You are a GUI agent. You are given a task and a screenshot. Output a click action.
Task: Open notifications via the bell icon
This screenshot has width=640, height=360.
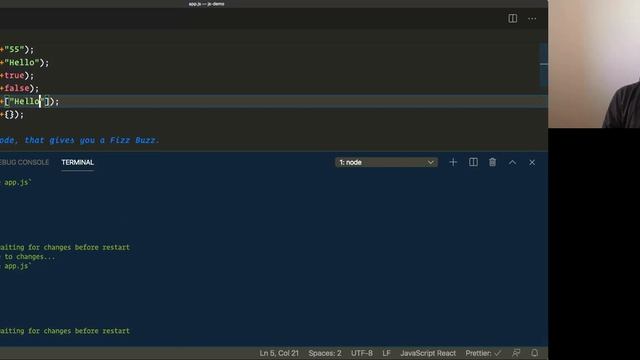coord(534,353)
